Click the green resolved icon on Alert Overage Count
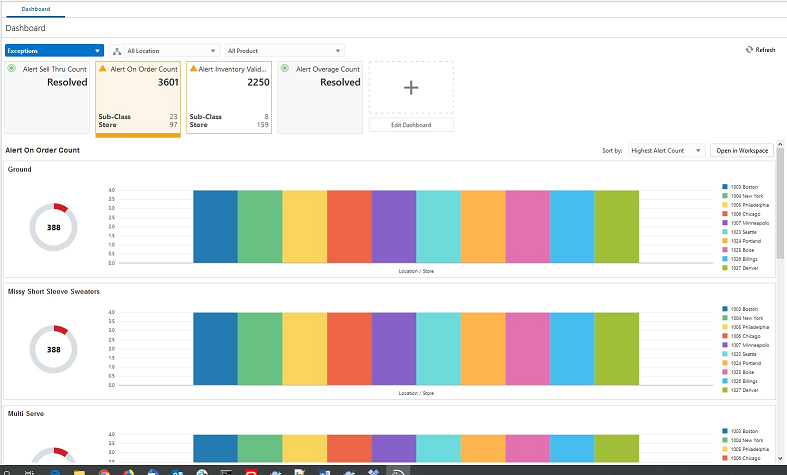 click(x=285, y=68)
